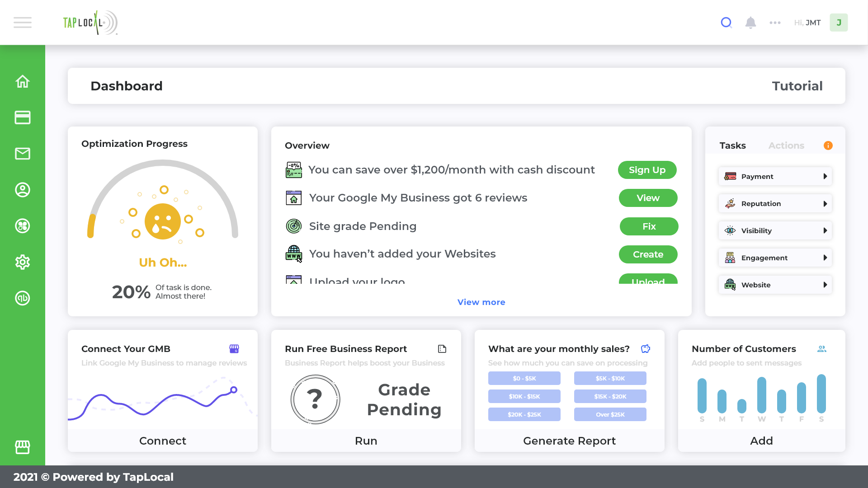Click Generate Report button
The image size is (868, 488).
[570, 441]
